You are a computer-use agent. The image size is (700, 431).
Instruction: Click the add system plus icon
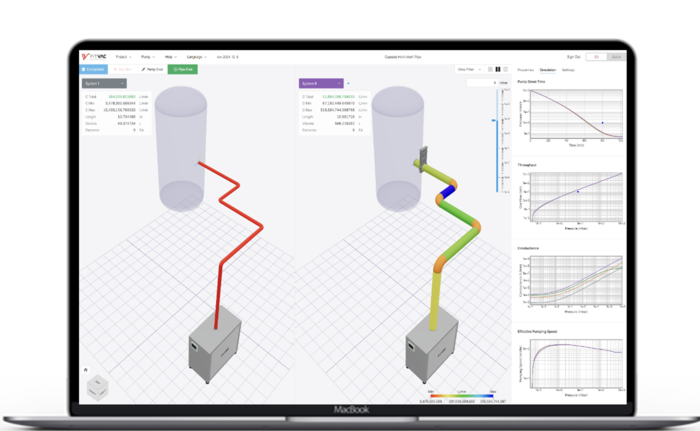pyautogui.click(x=347, y=83)
